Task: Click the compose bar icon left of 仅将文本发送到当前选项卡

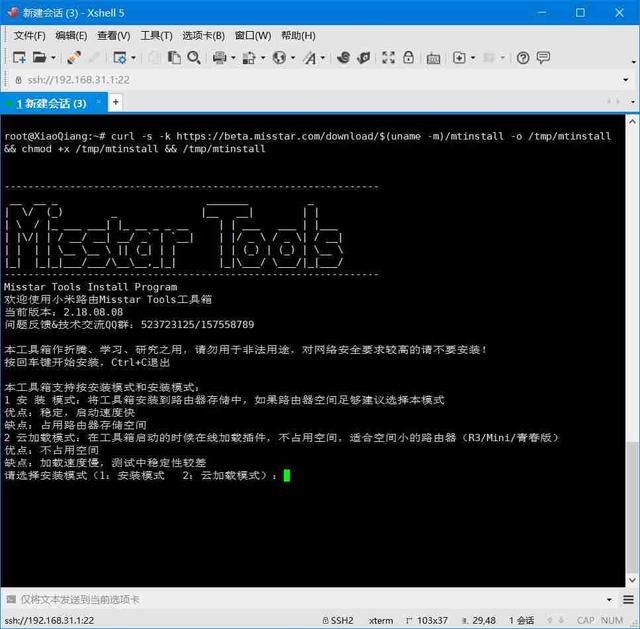Action: [x=11, y=599]
